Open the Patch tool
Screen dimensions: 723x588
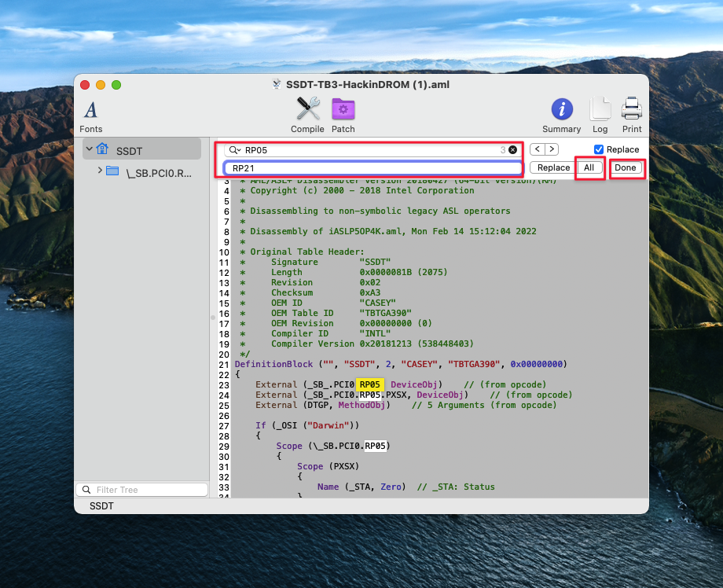pyautogui.click(x=343, y=111)
